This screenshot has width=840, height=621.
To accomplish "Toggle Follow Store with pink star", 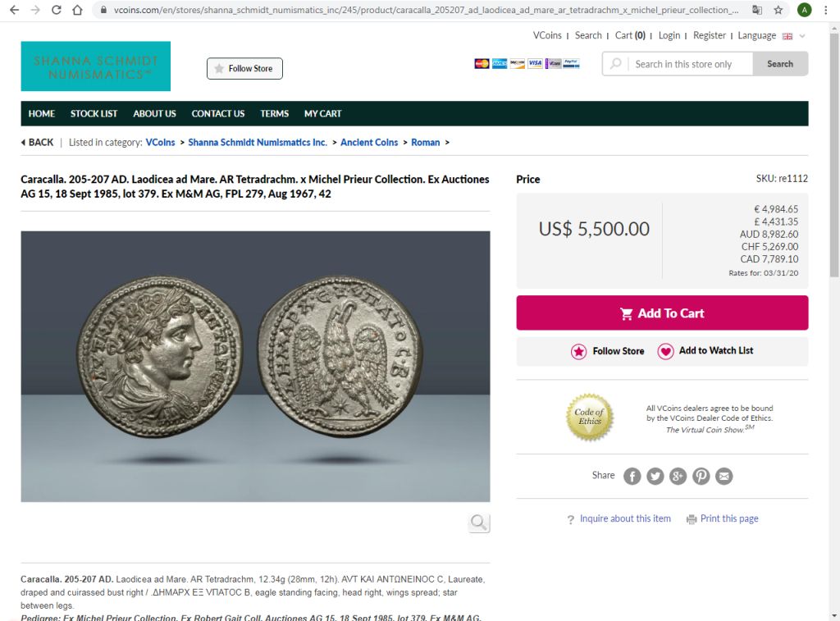I will [x=608, y=351].
